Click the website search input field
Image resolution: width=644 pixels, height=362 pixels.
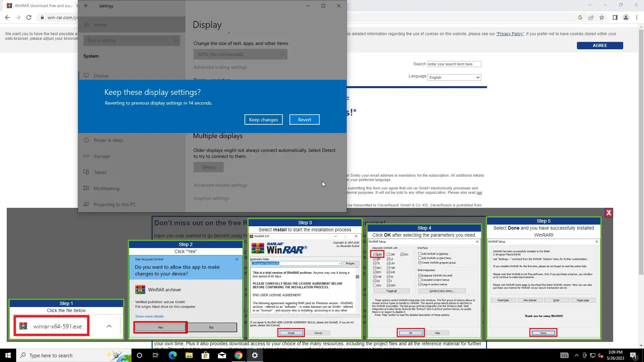pyautogui.click(x=454, y=64)
